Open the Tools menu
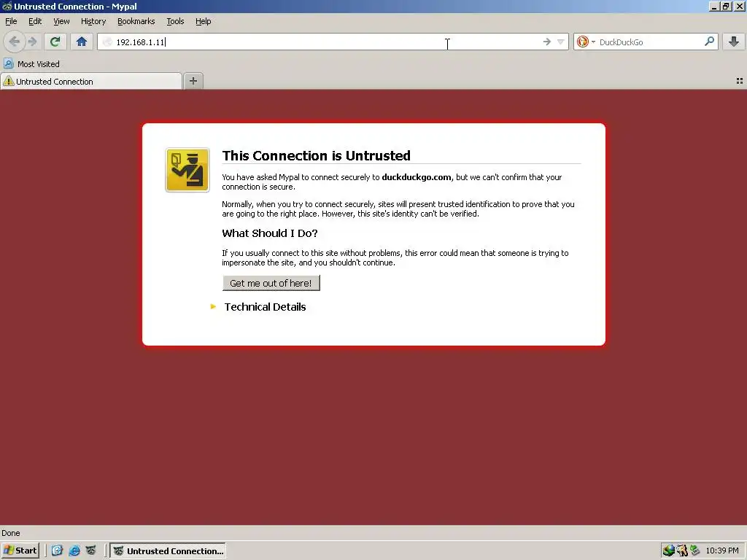This screenshot has height=560, width=747. pyautogui.click(x=175, y=21)
